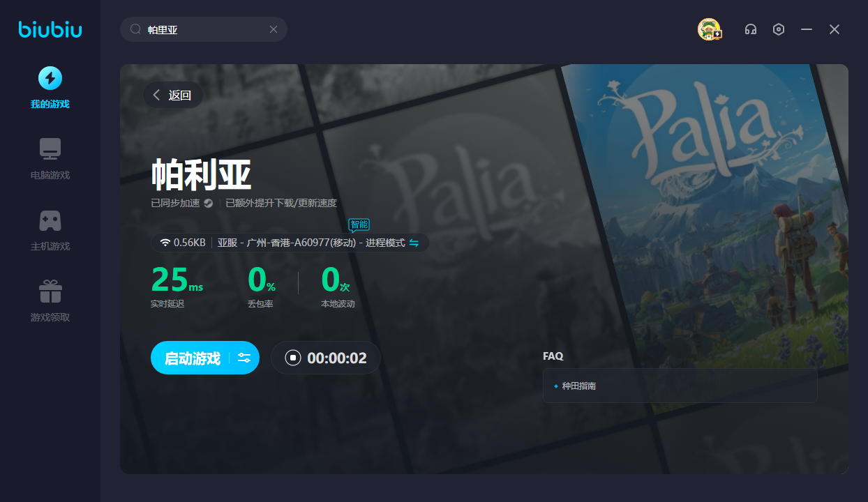Open launch options slider icon
Screen dimensions: 868x502
244,358
